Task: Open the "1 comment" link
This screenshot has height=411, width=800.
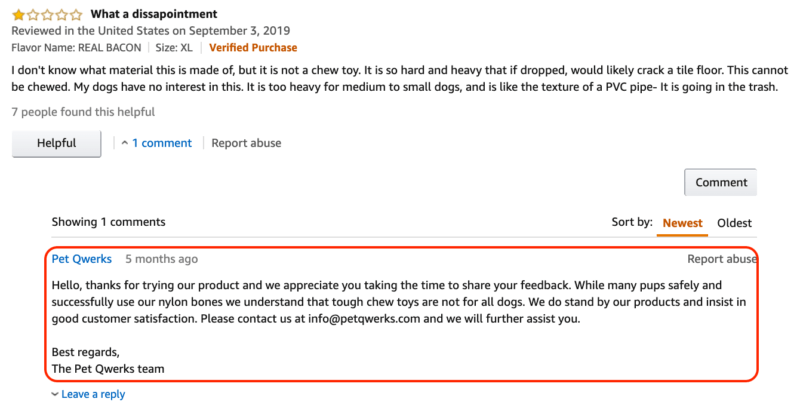Action: (x=162, y=143)
